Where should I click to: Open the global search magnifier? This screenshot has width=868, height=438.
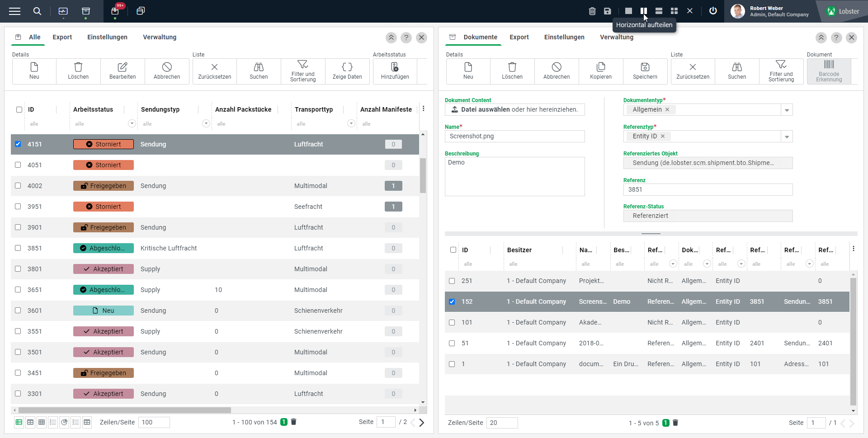click(x=38, y=11)
